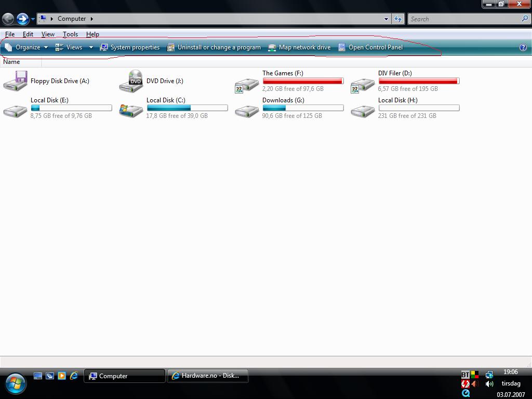Image resolution: width=532 pixels, height=399 pixels.
Task: Click the "8,75 GB free of 9,76 GB" text
Action: point(61,116)
